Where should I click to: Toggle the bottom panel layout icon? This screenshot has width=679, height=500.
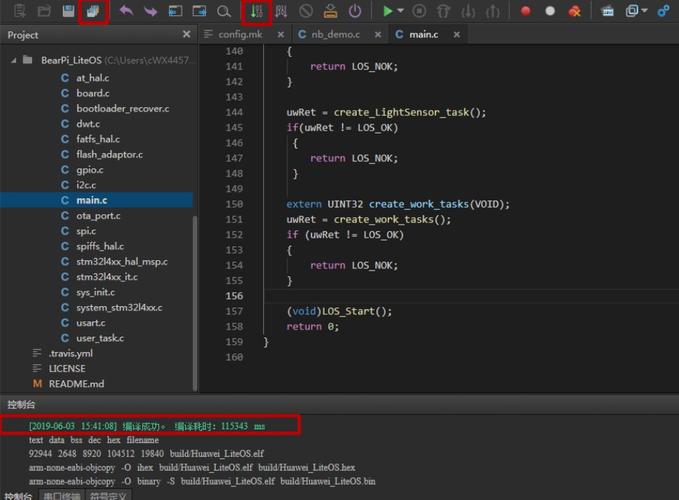tap(199, 11)
